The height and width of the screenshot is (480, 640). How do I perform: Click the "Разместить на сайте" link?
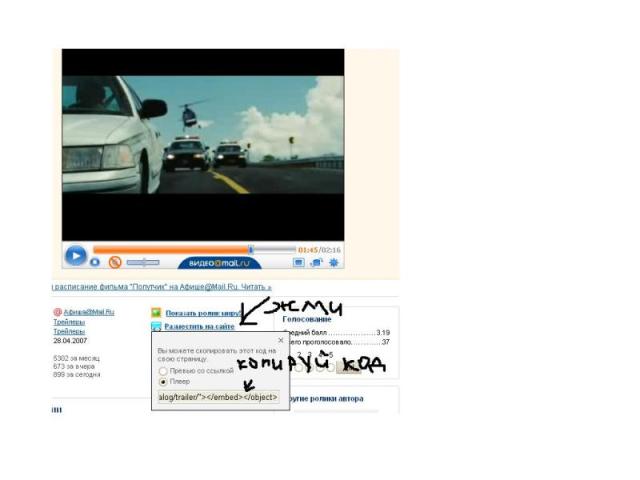tap(199, 327)
